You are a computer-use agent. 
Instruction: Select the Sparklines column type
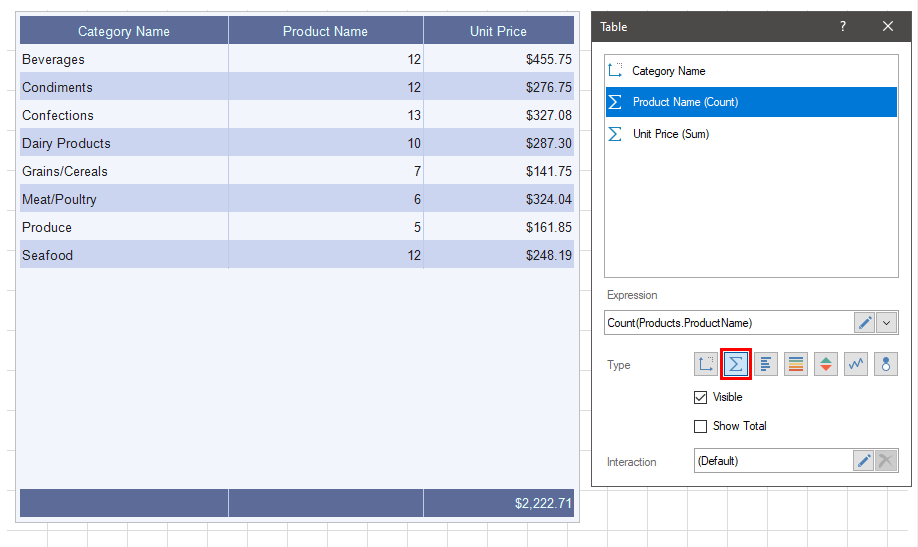pos(856,365)
